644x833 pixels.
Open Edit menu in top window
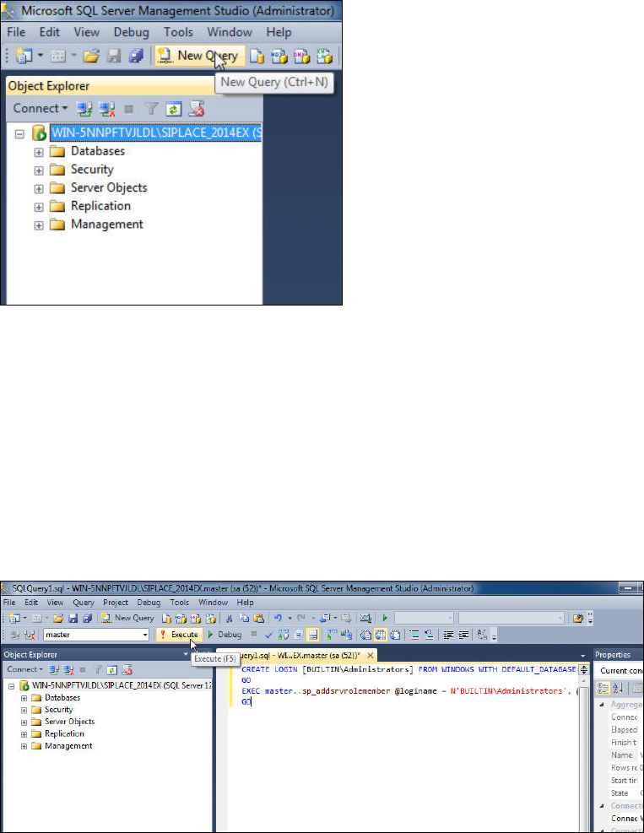point(50,32)
